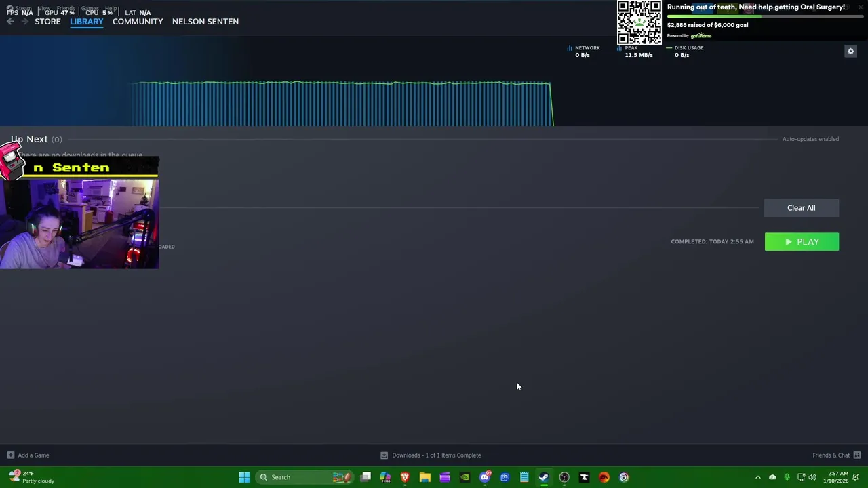Click the Steam taskbar icon
The height and width of the screenshot is (488, 868).
[544, 477]
